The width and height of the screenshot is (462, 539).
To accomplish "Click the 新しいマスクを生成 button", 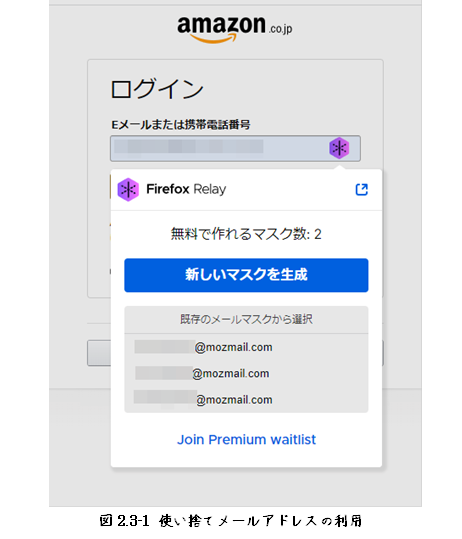I will pos(246,275).
